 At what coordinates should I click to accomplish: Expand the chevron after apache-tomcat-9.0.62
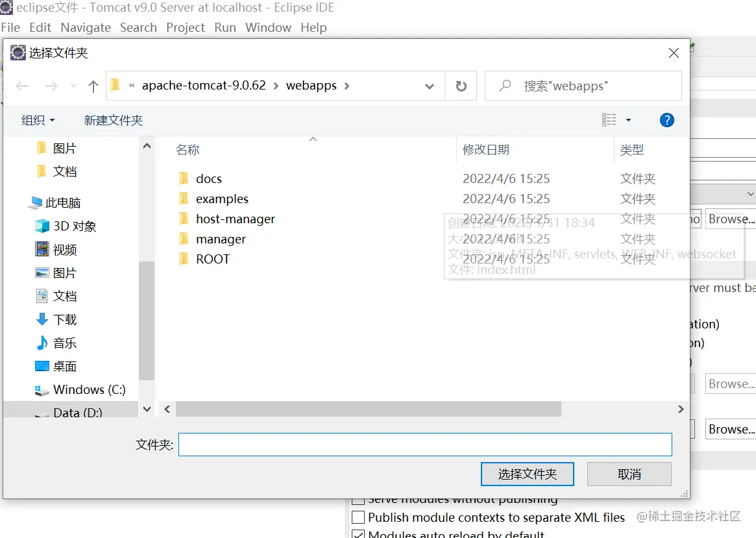[x=276, y=86]
